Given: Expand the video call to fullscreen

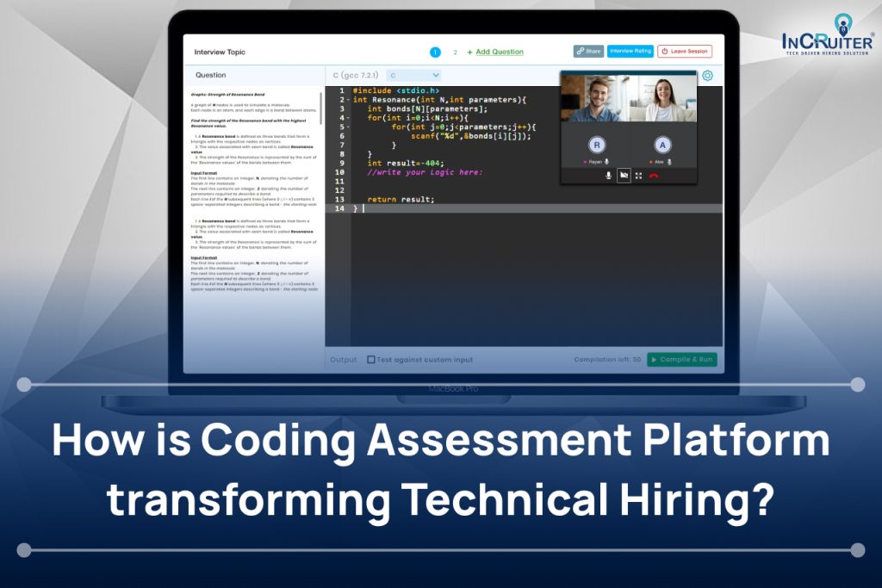Looking at the screenshot, I should pos(638,175).
